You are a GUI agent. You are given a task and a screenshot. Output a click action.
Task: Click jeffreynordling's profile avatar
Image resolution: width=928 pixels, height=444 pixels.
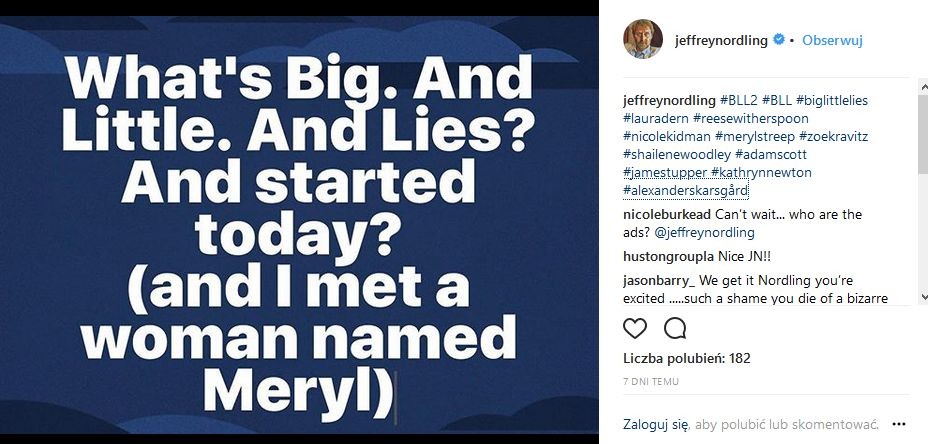(x=643, y=40)
